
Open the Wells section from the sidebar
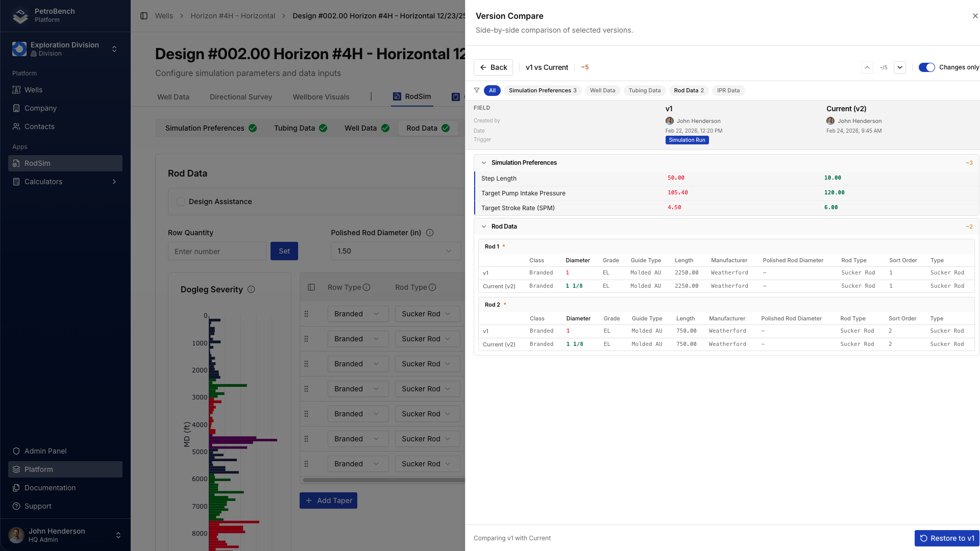34,90
